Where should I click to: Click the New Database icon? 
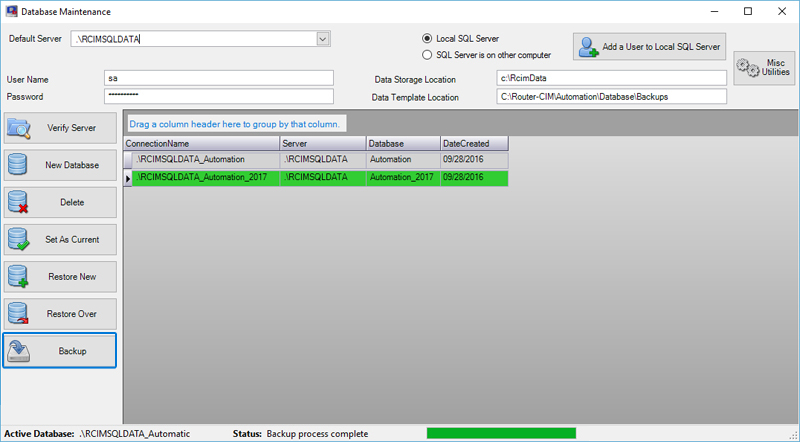pos(20,165)
